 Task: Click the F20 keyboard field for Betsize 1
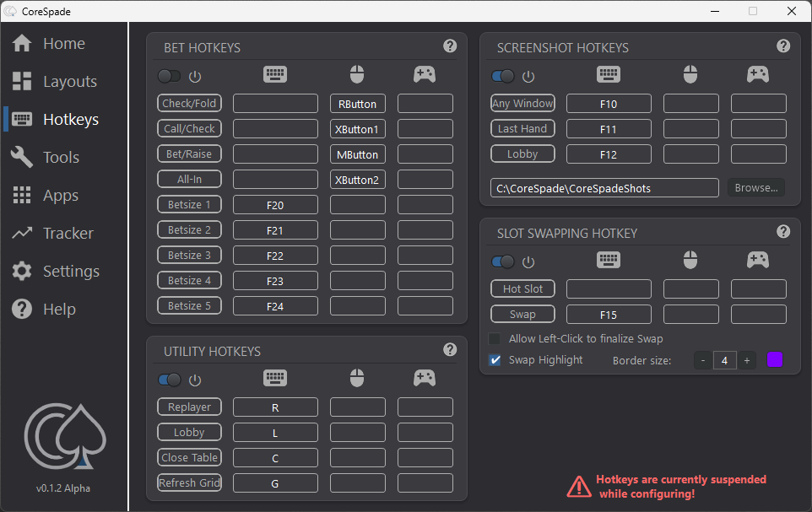click(x=275, y=205)
